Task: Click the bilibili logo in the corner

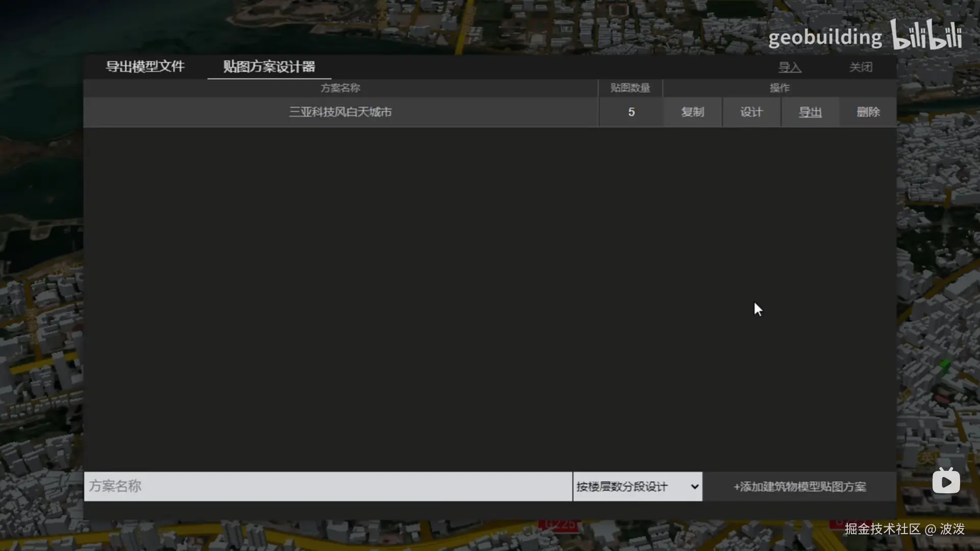Action: coord(926,35)
